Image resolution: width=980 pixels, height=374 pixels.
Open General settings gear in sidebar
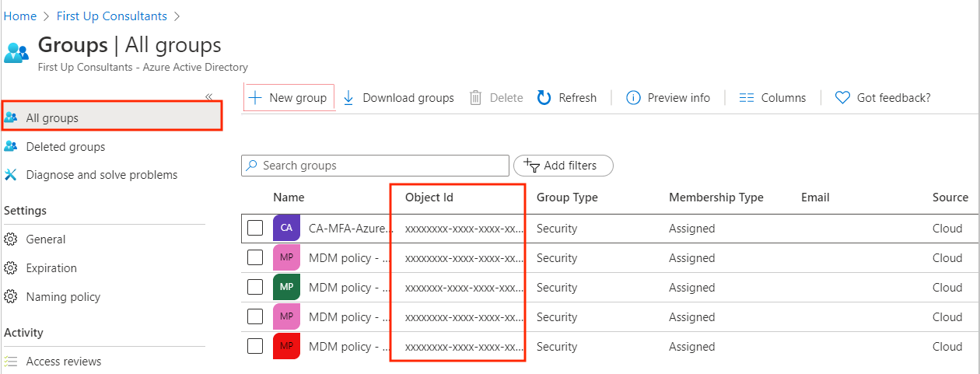(11, 239)
